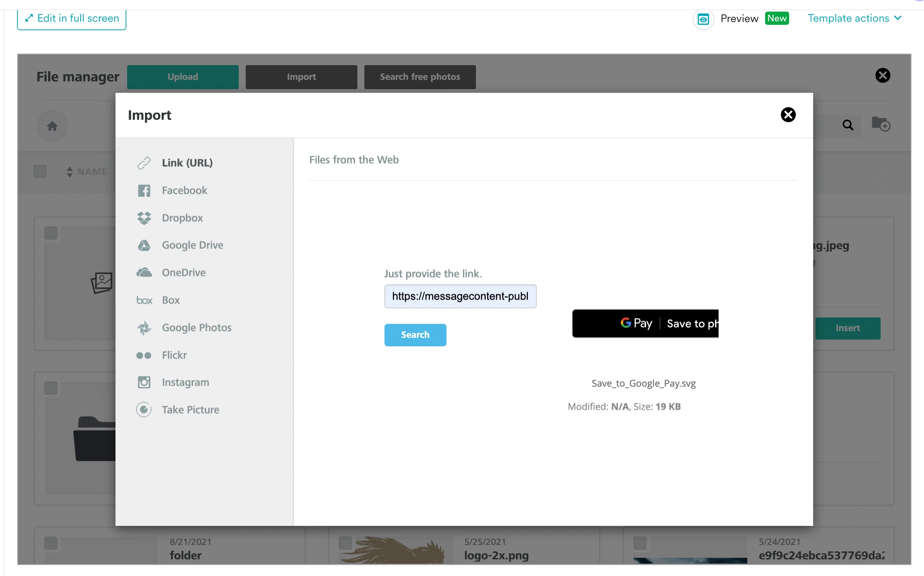Click 'Files from the Web' heading
The width and height of the screenshot is (924, 576).
[354, 160]
